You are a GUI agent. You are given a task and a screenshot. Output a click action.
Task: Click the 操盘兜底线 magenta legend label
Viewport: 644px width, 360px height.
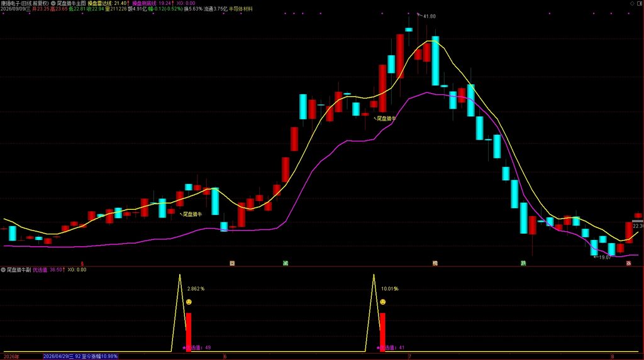[145, 3]
